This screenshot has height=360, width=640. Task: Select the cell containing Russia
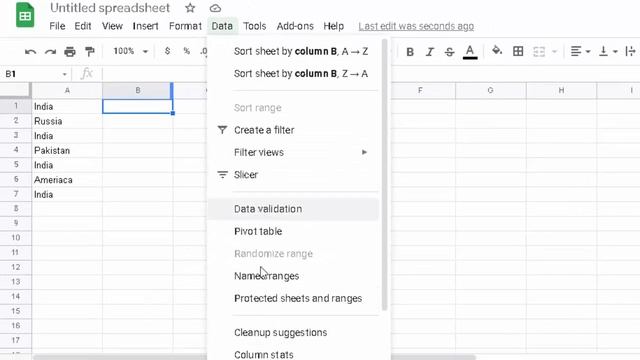click(x=67, y=121)
